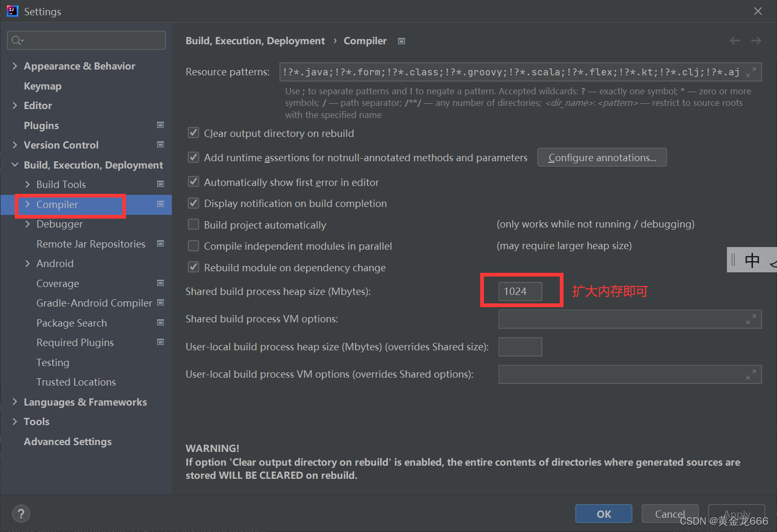Click the project icon next to Version Control
The width and height of the screenshot is (777, 532).
161,144
